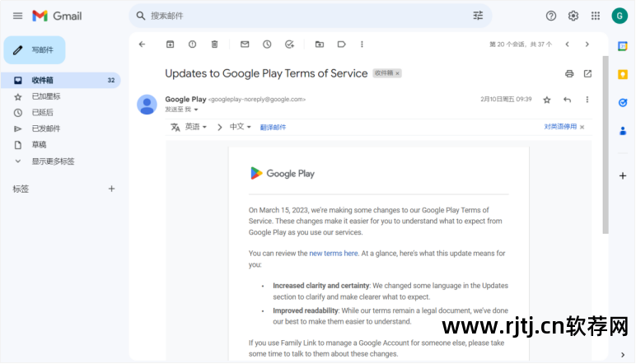Screen dimensions: 636x364
Task: Open search filter options icon
Action: (x=478, y=16)
